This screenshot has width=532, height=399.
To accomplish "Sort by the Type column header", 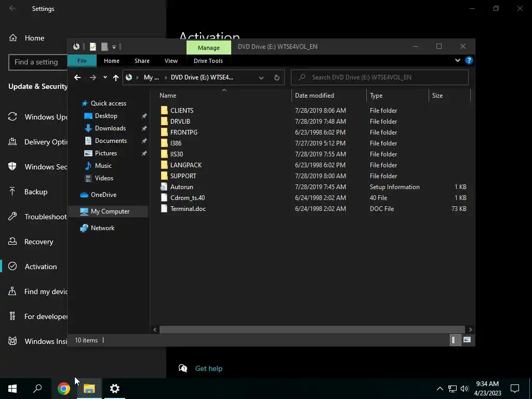I will pyautogui.click(x=397, y=96).
